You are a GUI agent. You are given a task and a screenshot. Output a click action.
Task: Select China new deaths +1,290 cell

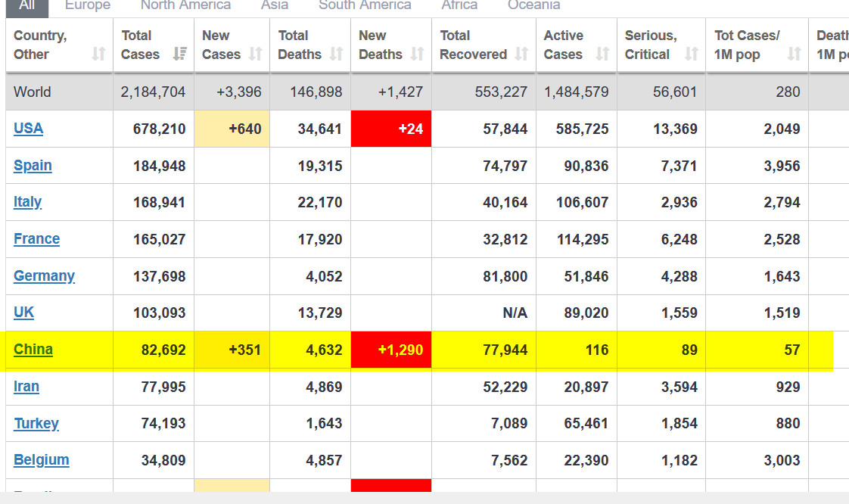[391, 350]
